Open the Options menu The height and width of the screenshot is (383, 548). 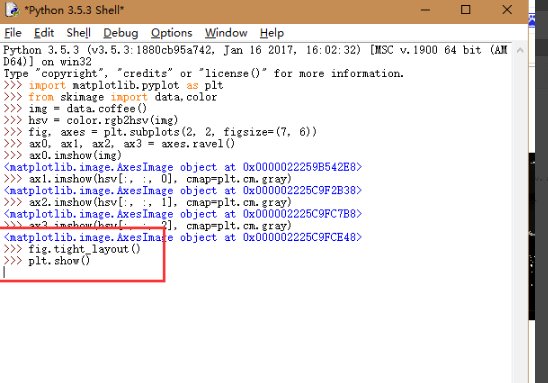pos(172,33)
